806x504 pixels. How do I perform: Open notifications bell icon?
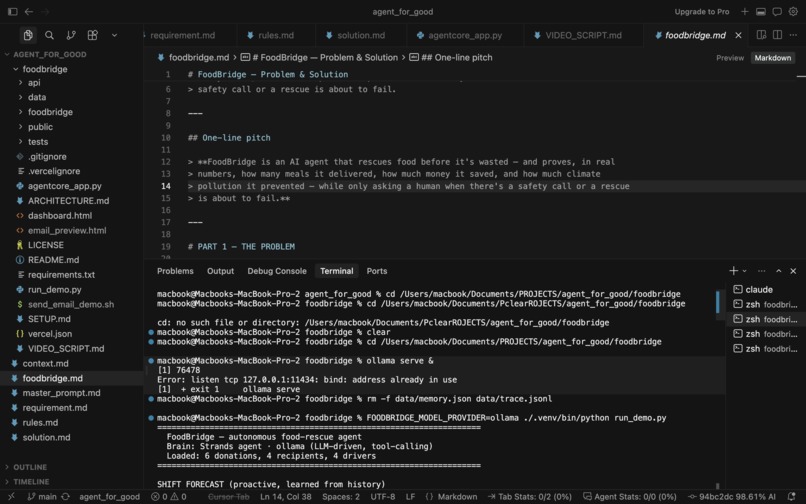click(792, 497)
